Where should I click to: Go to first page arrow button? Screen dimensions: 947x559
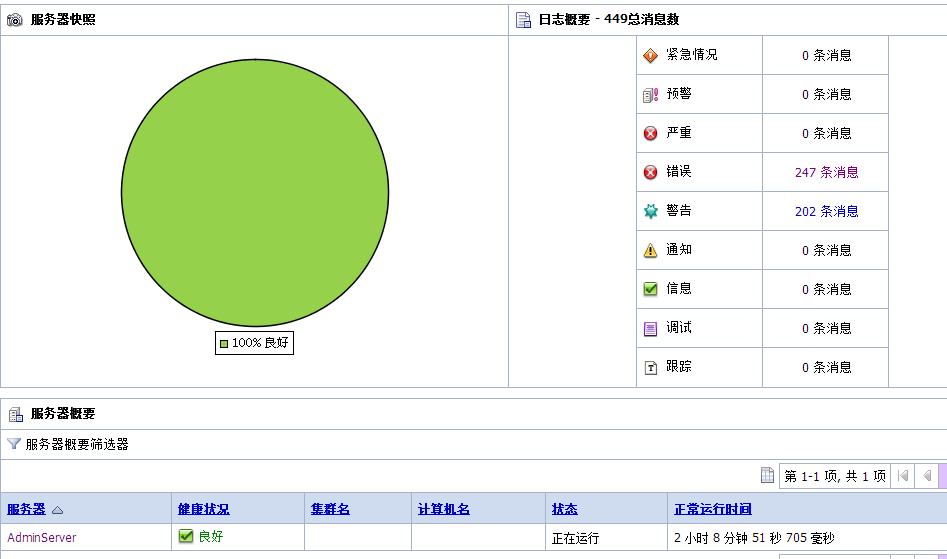tap(903, 476)
